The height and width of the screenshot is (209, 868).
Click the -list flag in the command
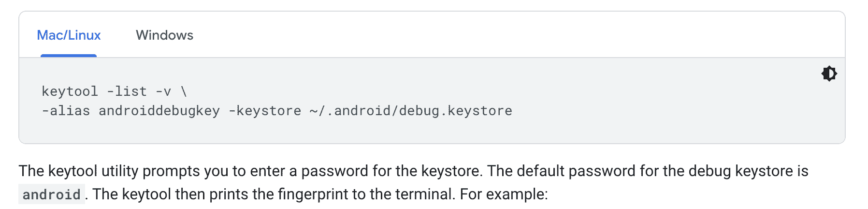[127, 91]
